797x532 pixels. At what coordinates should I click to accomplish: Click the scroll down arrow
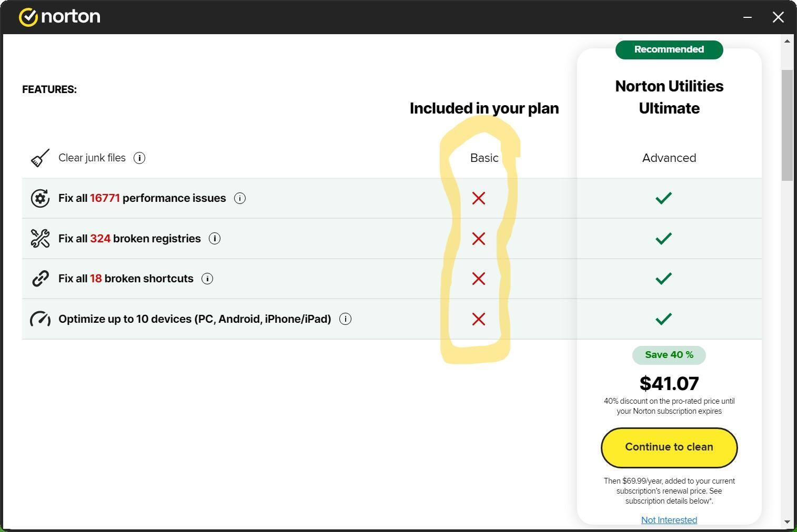tap(787, 521)
